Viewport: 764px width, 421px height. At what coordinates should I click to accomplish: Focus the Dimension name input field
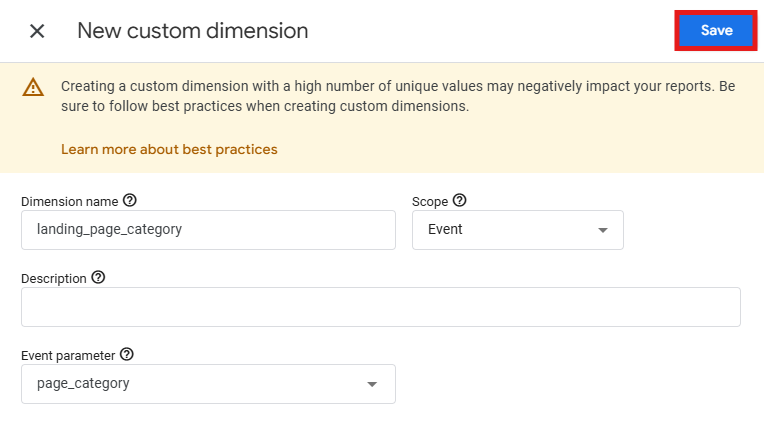209,230
